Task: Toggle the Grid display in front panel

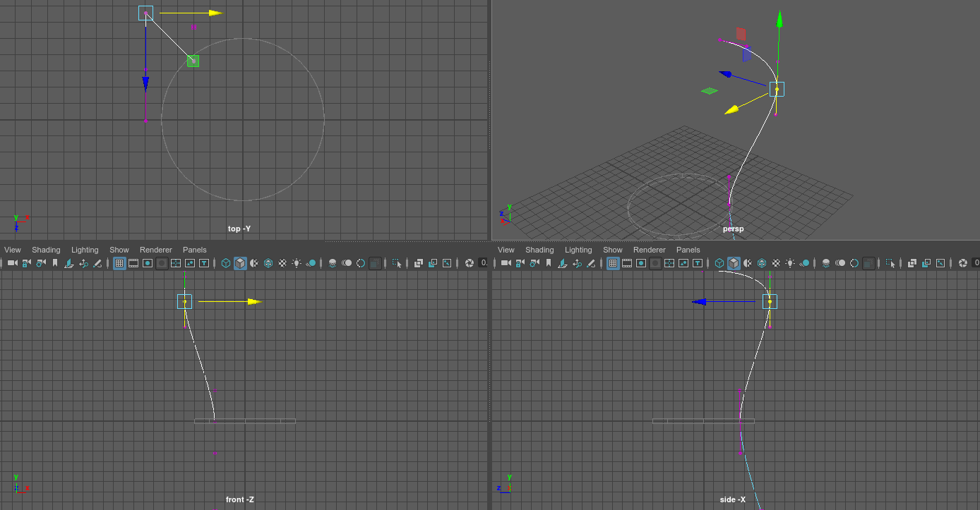Action: click(x=119, y=263)
